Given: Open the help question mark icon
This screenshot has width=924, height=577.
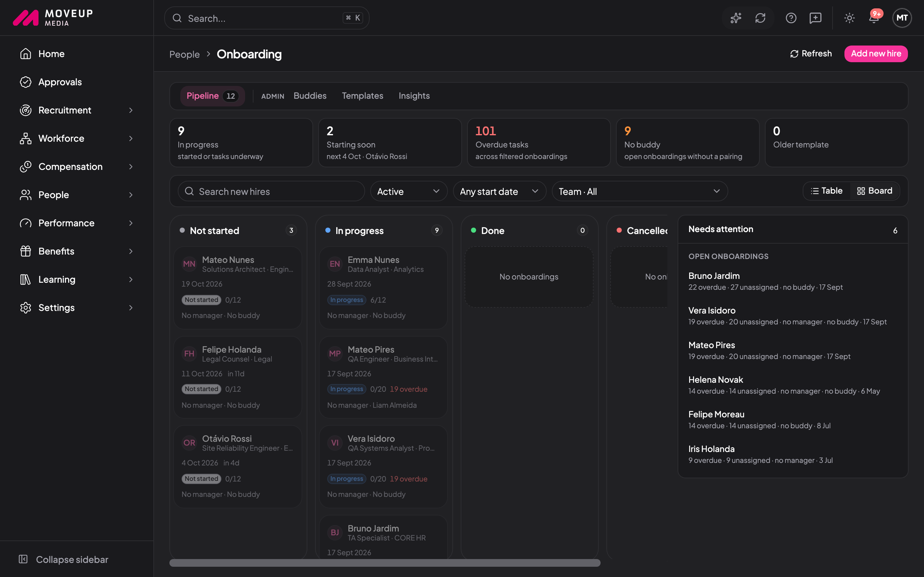Looking at the screenshot, I should coord(791,18).
